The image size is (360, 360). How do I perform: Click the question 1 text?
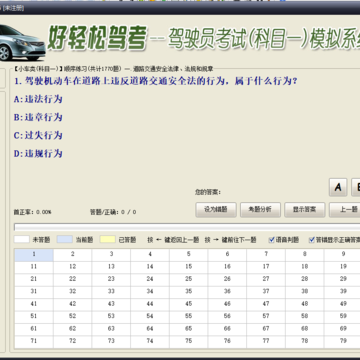(x=155, y=81)
